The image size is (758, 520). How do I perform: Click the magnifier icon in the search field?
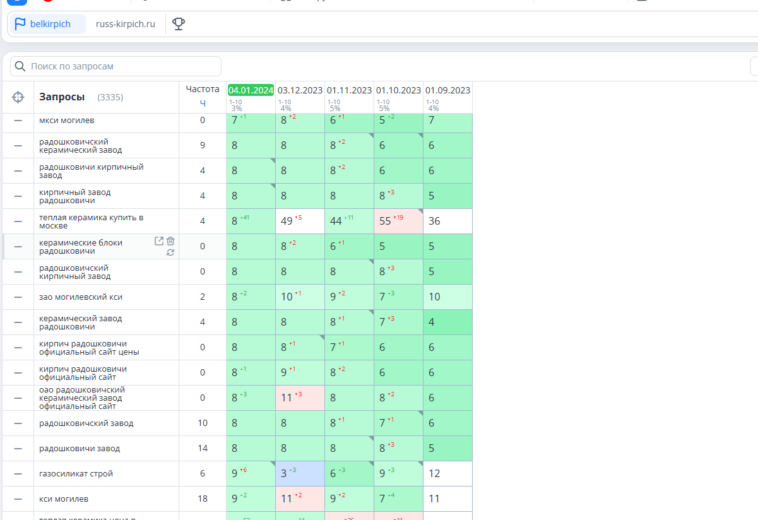pos(20,66)
